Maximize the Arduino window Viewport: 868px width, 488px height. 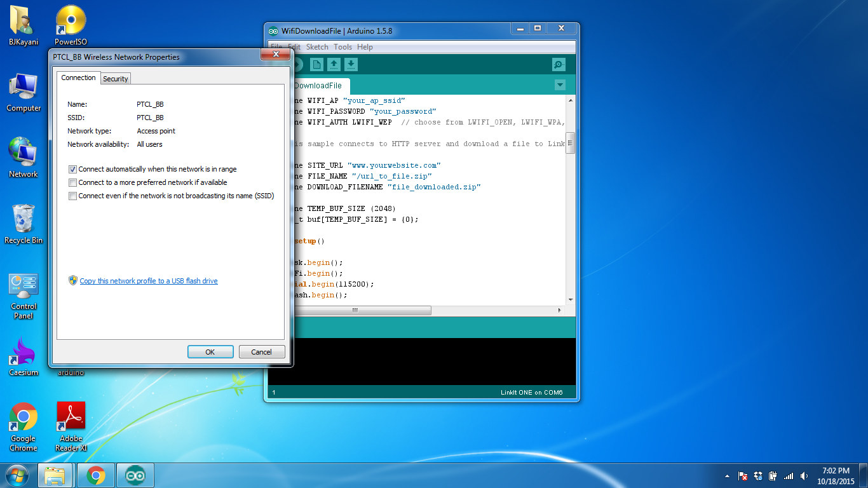[x=538, y=29]
